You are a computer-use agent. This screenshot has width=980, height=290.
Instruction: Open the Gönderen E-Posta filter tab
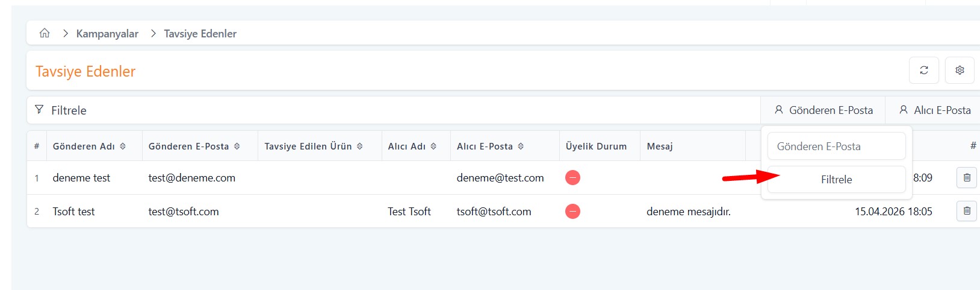(823, 110)
